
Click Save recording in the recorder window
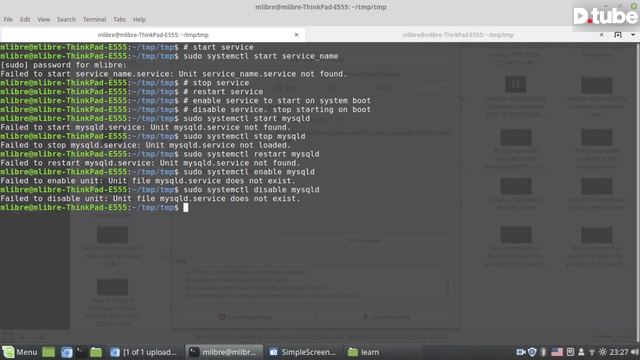386,317
